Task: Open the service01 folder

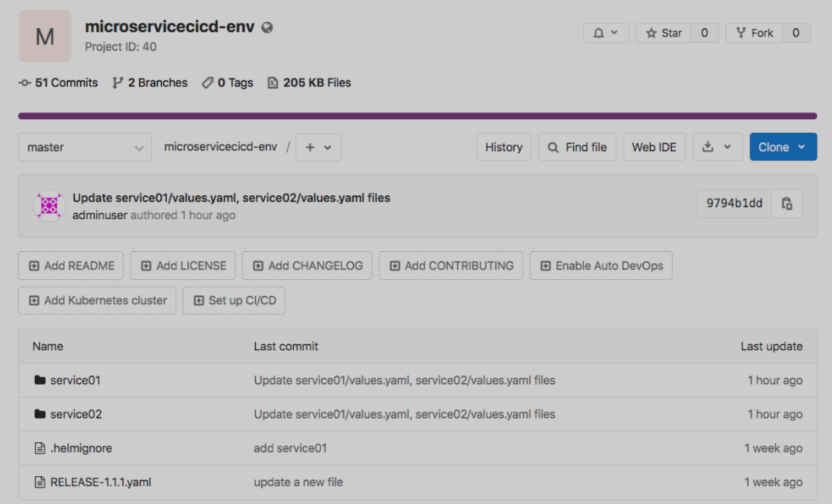Action: click(75, 380)
